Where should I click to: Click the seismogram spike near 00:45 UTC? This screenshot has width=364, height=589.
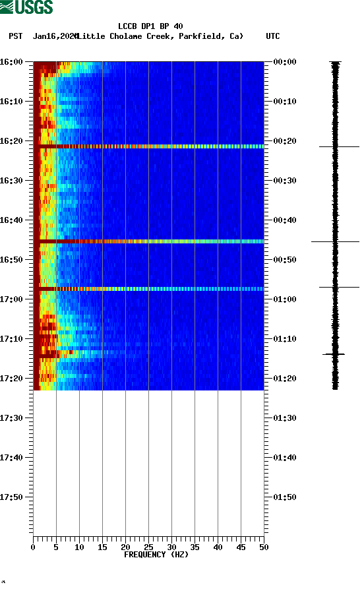pos(336,241)
